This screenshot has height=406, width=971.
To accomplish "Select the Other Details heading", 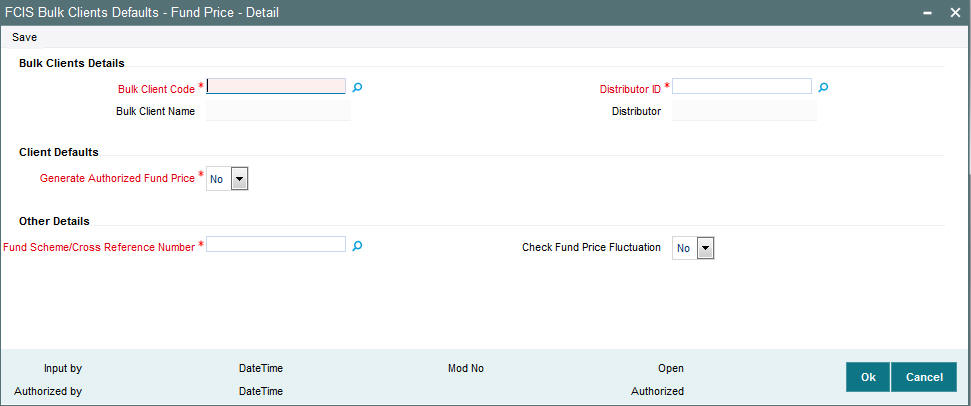I will click(54, 221).
